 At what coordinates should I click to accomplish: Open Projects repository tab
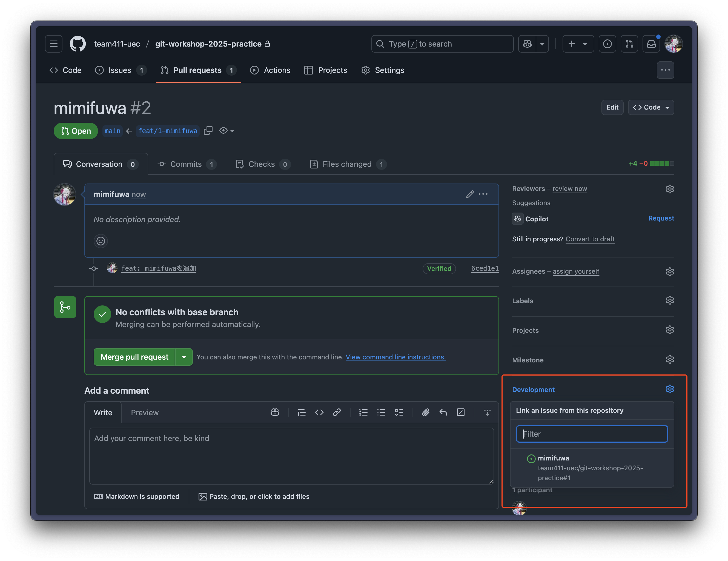click(326, 70)
